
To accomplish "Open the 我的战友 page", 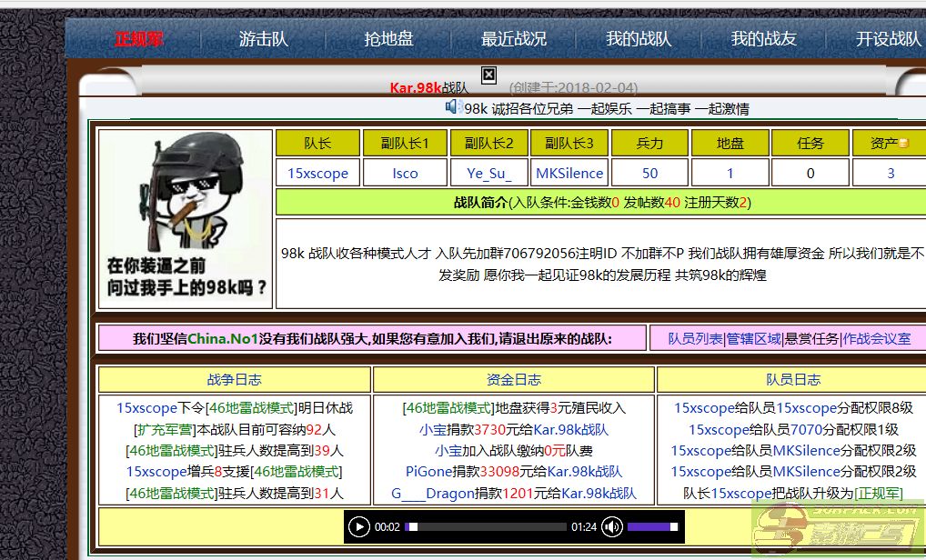I will pos(763,39).
